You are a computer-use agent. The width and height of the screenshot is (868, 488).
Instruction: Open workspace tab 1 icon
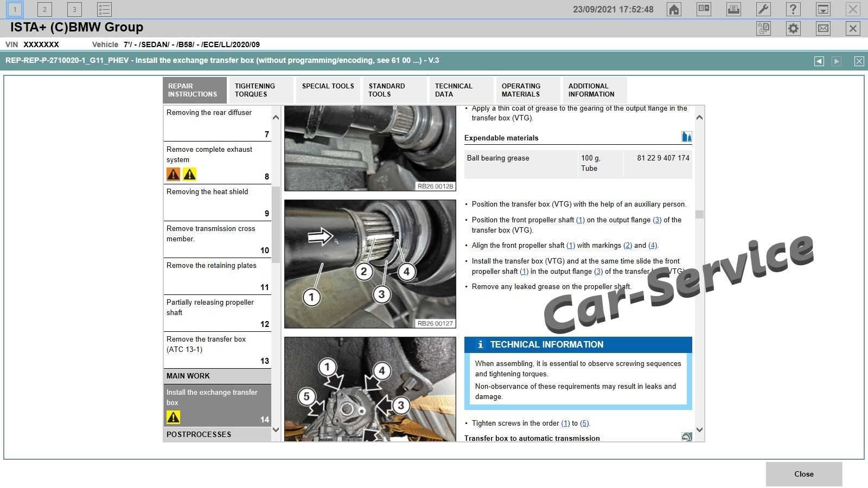coord(15,9)
